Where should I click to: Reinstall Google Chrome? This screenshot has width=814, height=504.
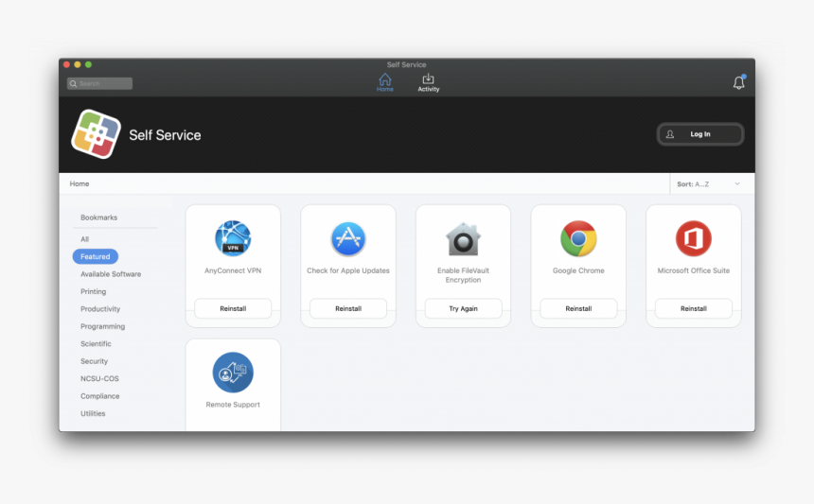pos(578,308)
